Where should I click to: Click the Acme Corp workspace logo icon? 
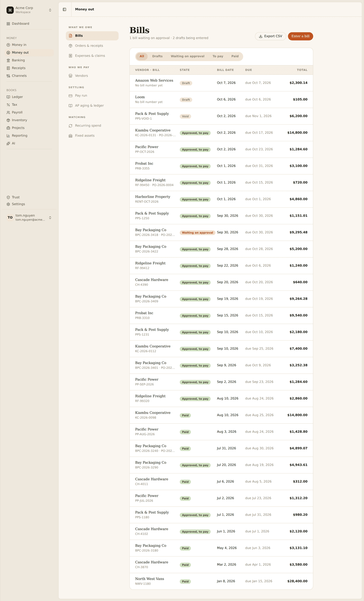(x=10, y=10)
